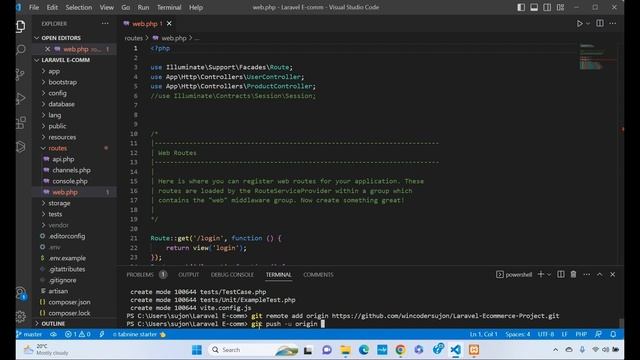Collapse the LARAVEL E-COMM folder section

[61, 60]
